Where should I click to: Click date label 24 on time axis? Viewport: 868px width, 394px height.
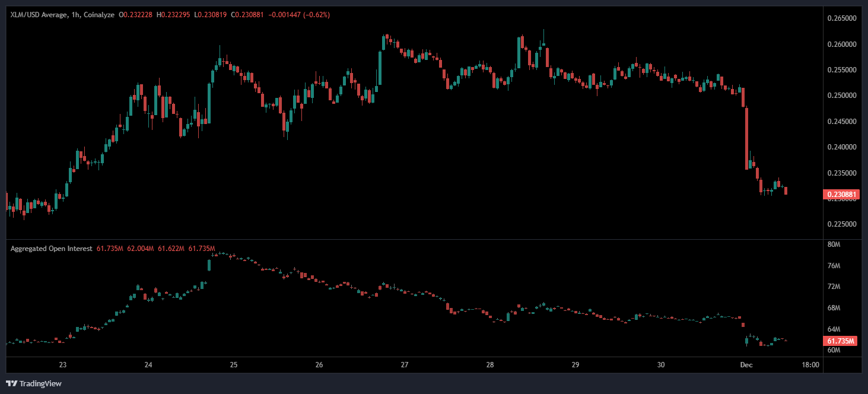coord(148,364)
